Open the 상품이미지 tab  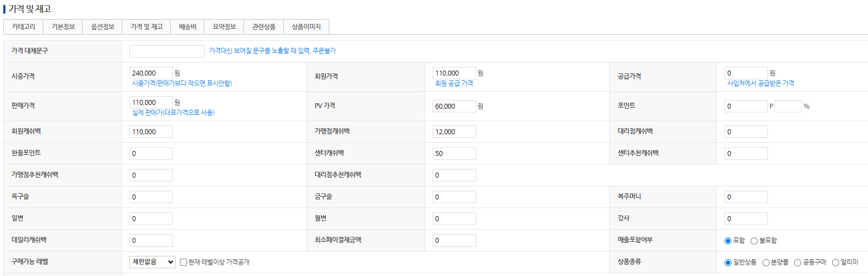[306, 27]
